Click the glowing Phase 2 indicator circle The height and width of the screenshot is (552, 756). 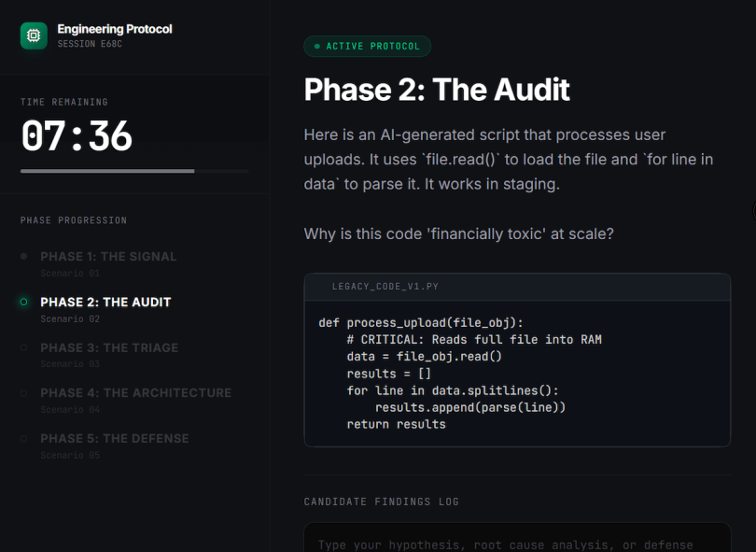coord(22,302)
